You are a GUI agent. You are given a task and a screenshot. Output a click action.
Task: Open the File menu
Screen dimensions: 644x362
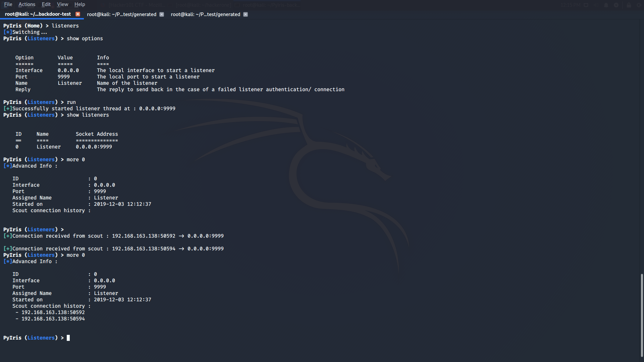pos(8,4)
